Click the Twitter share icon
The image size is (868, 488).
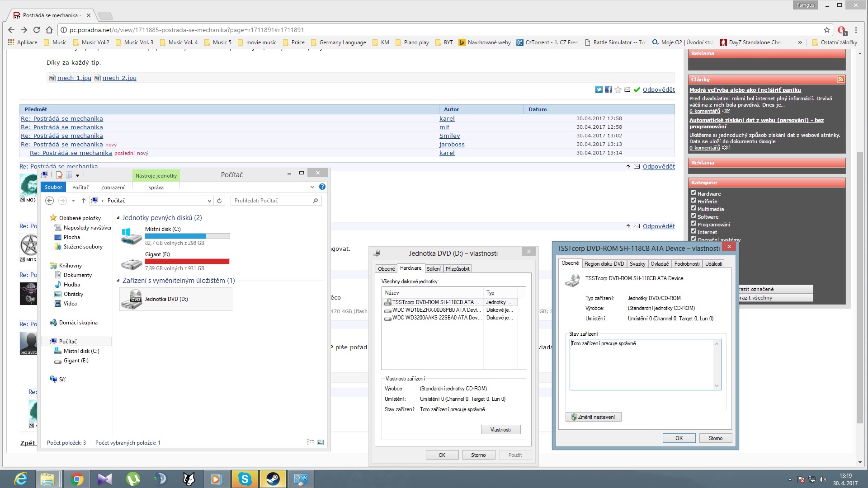pyautogui.click(x=599, y=89)
